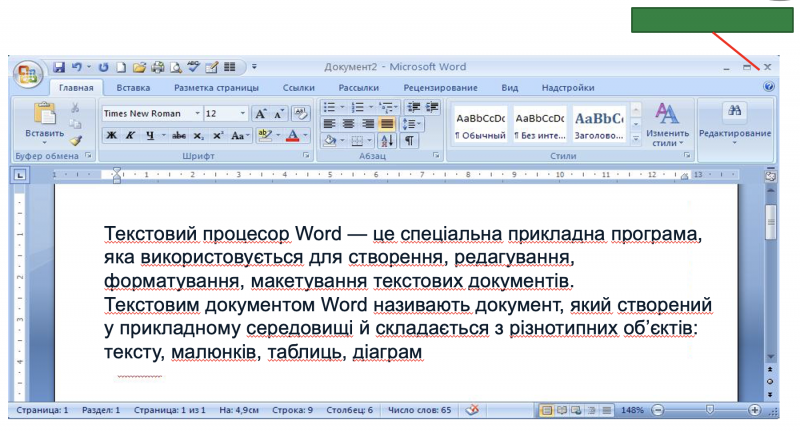This screenshot has width=800, height=432.
Task: Expand the Изменить стили dropdown
Action: [x=667, y=125]
